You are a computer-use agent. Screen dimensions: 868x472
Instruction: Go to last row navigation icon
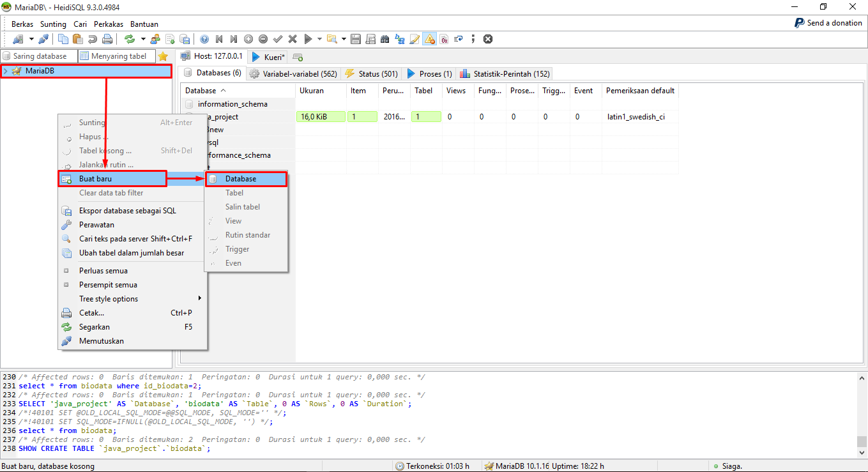pyautogui.click(x=234, y=39)
